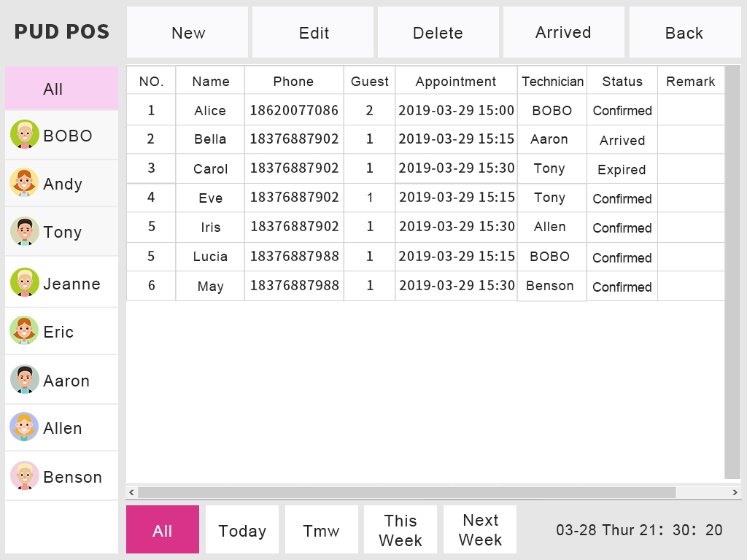This screenshot has width=747, height=560.
Task: Click Allen's avatar icon
Action: 25,427
